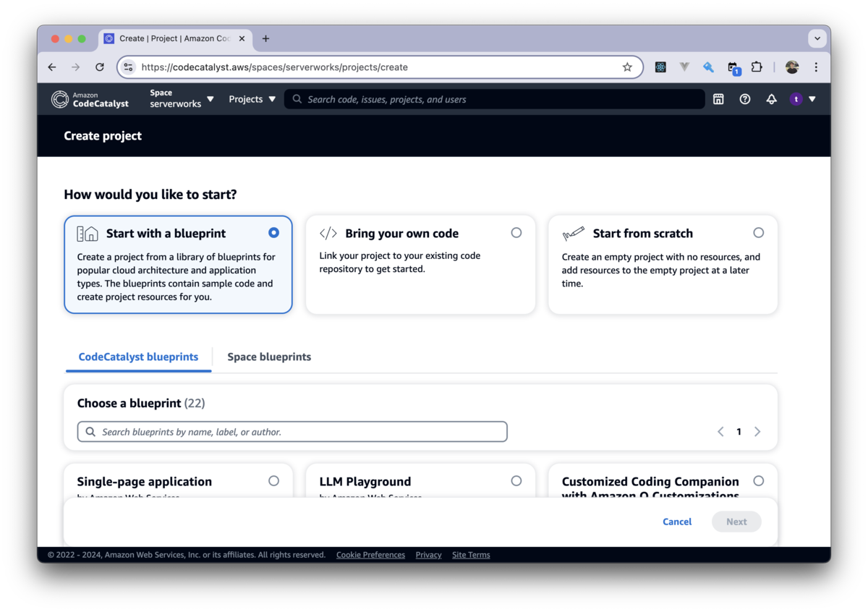Click the Single-page application title
Screen dimensions: 868x612
pyautogui.click(x=145, y=482)
